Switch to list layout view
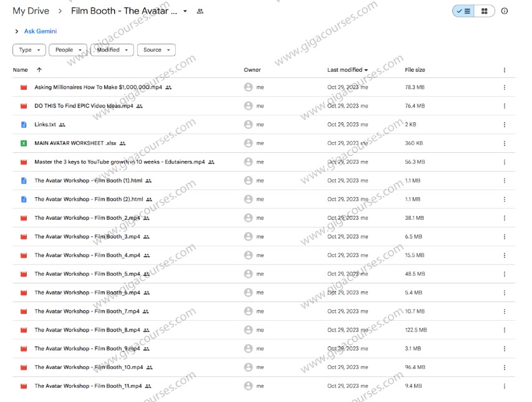The image size is (532, 402). [x=463, y=11]
